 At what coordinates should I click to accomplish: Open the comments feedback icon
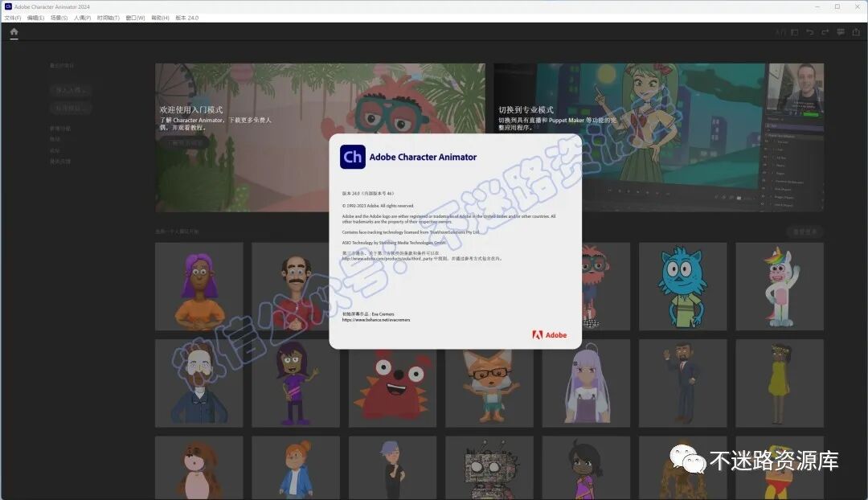click(841, 32)
